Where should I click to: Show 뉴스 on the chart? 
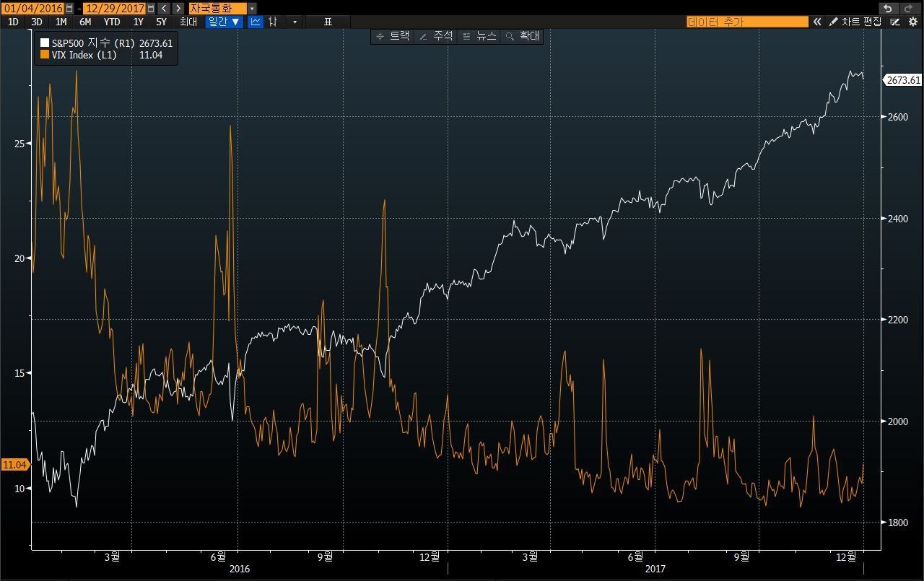[x=479, y=36]
